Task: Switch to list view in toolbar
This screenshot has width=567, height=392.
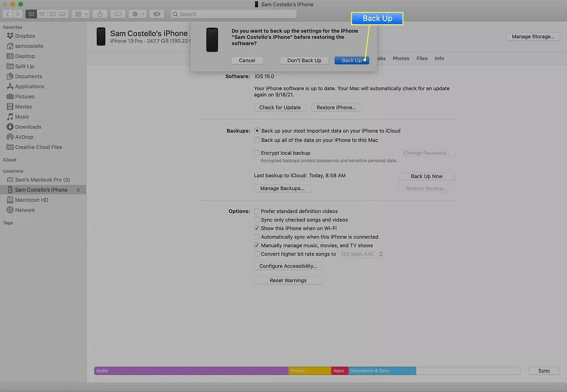Action: click(x=42, y=14)
